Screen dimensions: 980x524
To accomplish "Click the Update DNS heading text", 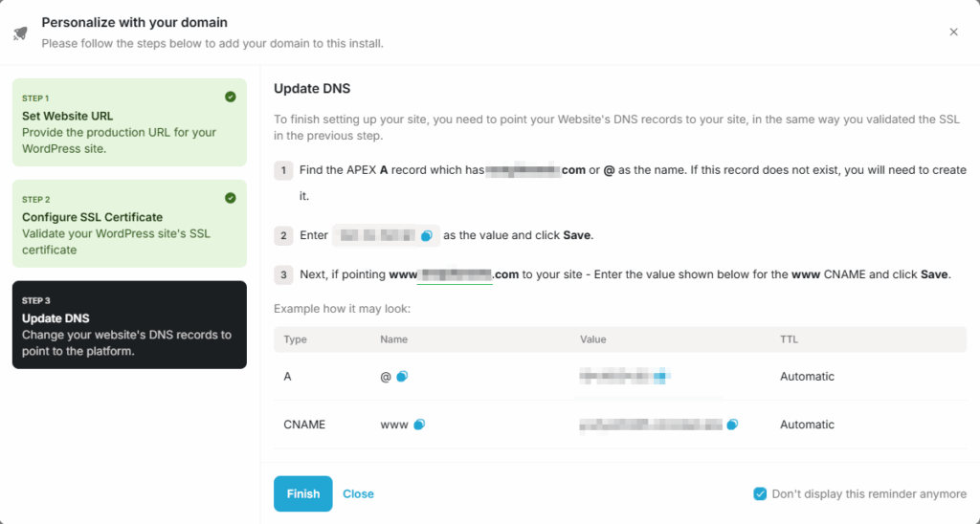I will [x=312, y=89].
